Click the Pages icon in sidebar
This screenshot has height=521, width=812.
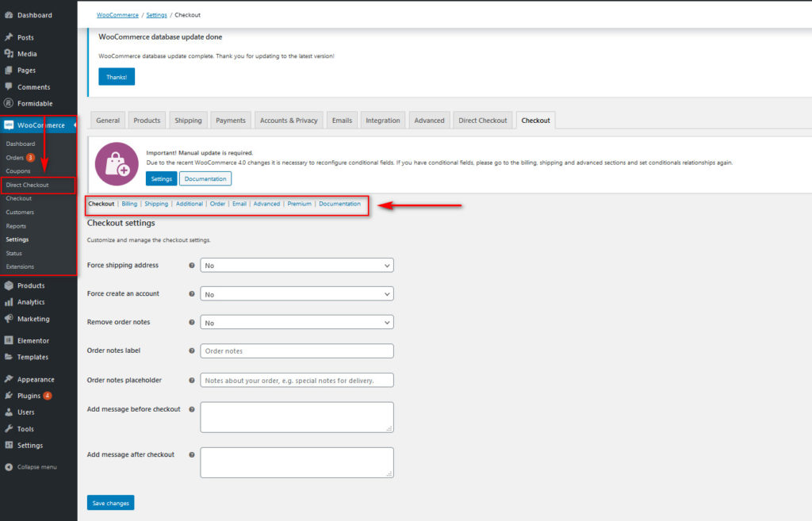pos(9,71)
